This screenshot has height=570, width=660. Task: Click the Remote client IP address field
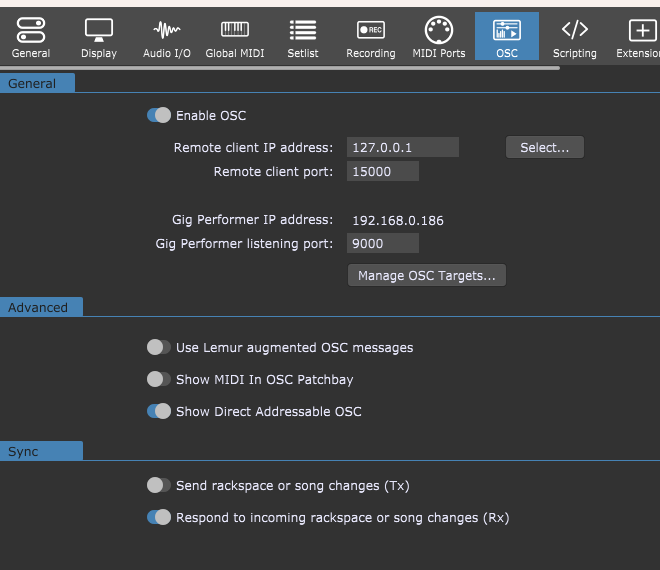pos(402,148)
